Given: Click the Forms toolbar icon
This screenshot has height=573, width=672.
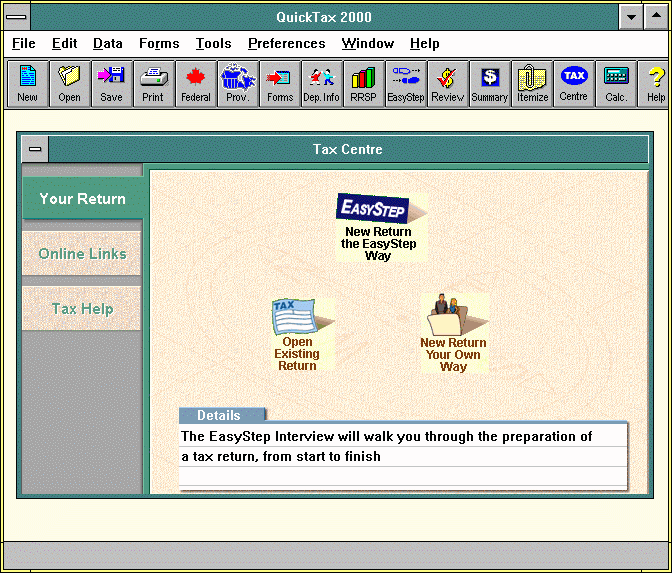Looking at the screenshot, I should pos(279,84).
